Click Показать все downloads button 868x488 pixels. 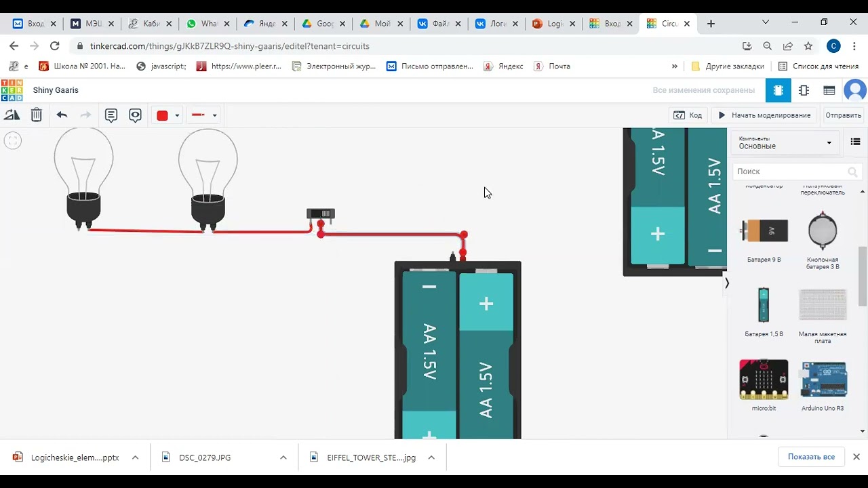811,457
